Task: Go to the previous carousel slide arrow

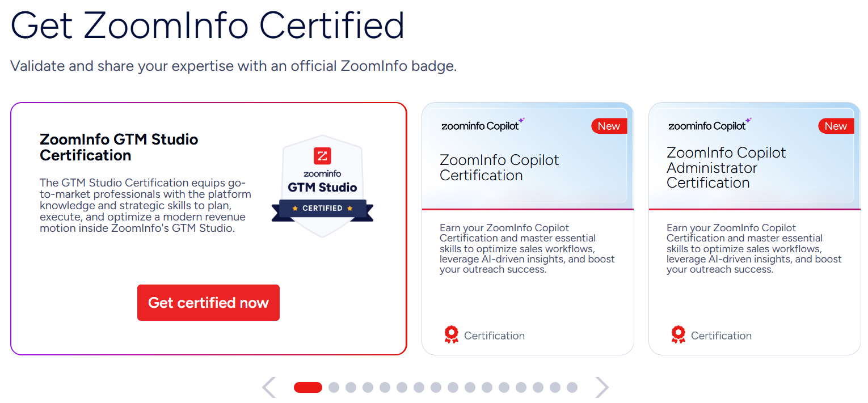Action: coord(269,387)
